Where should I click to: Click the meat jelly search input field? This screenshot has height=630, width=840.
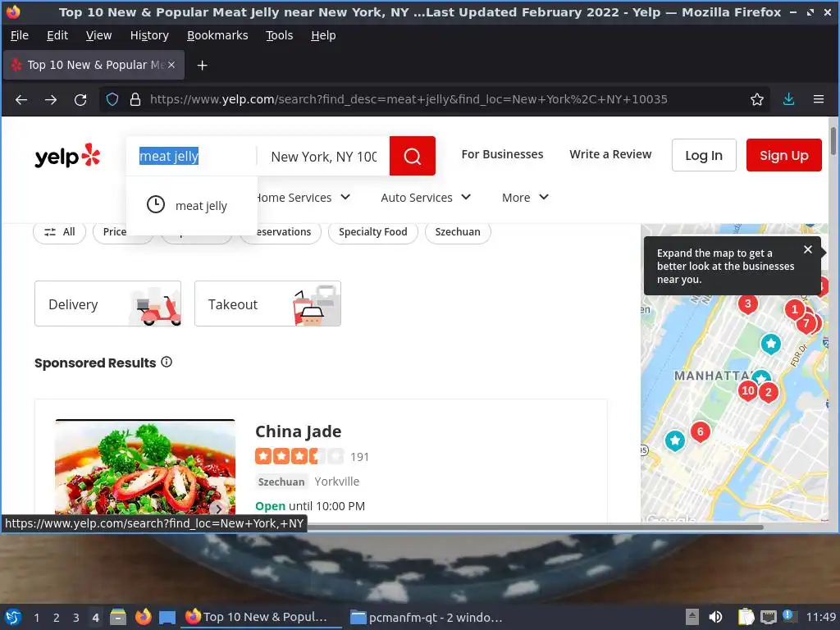192,157
